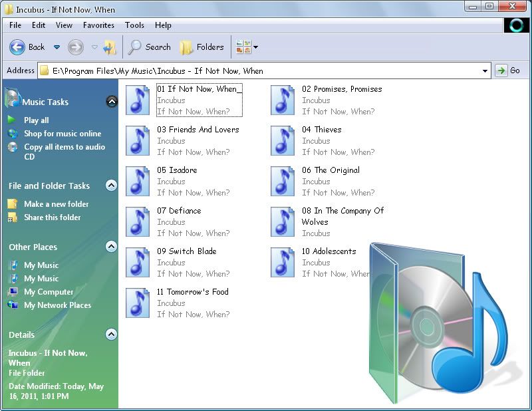
Task: Select the 09 Switch Blade file icon
Action: tap(138, 262)
